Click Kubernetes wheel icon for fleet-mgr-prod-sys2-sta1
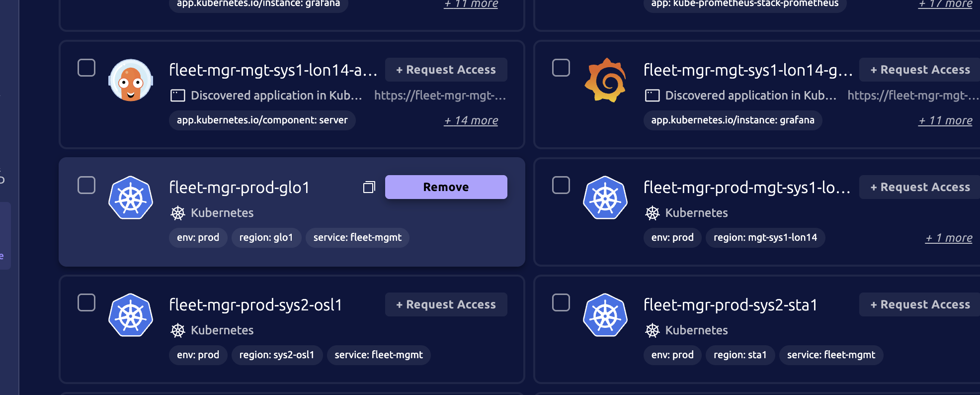This screenshot has height=395, width=980. pyautogui.click(x=605, y=315)
